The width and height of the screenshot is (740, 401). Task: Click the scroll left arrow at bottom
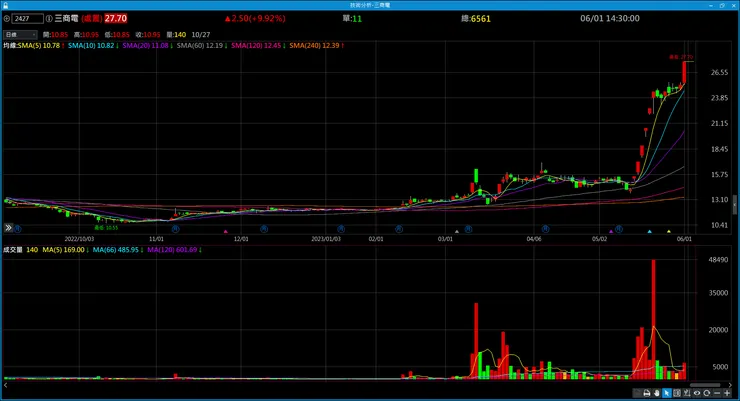(x=5, y=385)
